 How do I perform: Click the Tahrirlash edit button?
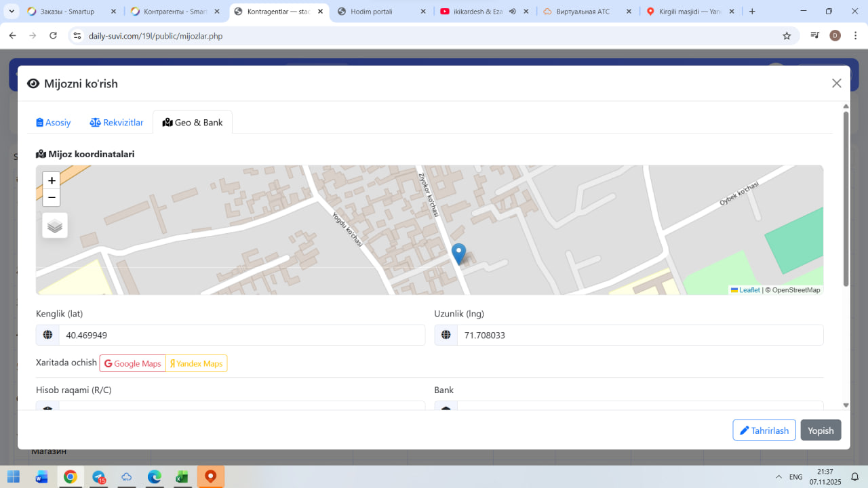[764, 430]
